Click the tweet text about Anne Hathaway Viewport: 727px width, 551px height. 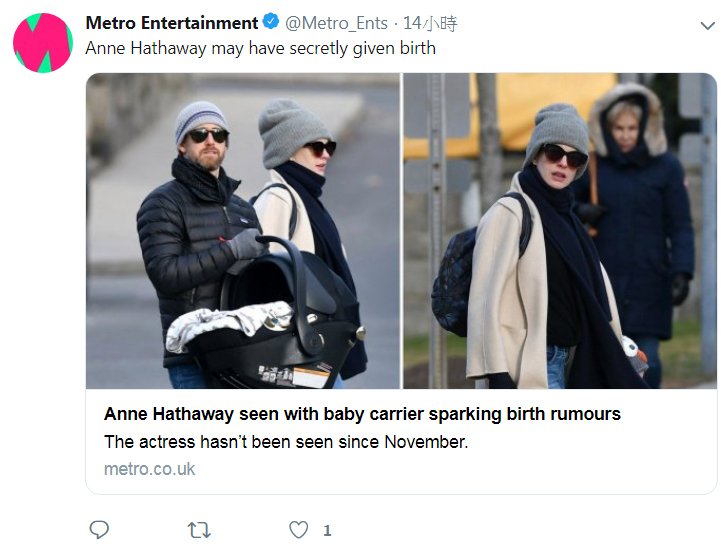click(260, 47)
